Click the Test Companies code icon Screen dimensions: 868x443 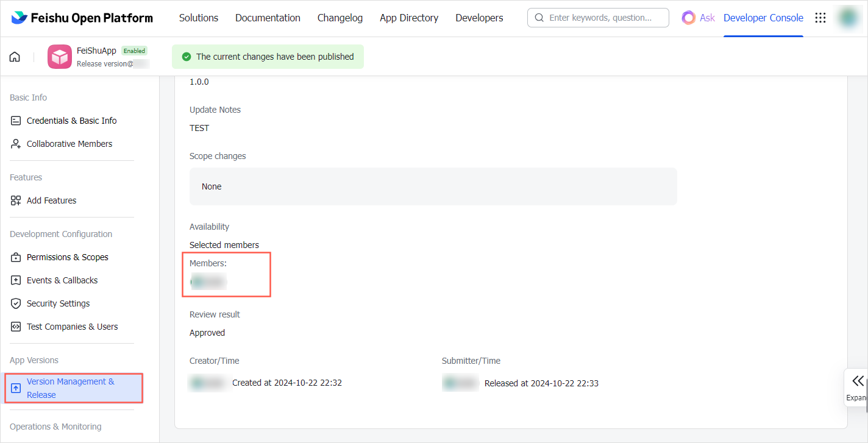click(16, 327)
